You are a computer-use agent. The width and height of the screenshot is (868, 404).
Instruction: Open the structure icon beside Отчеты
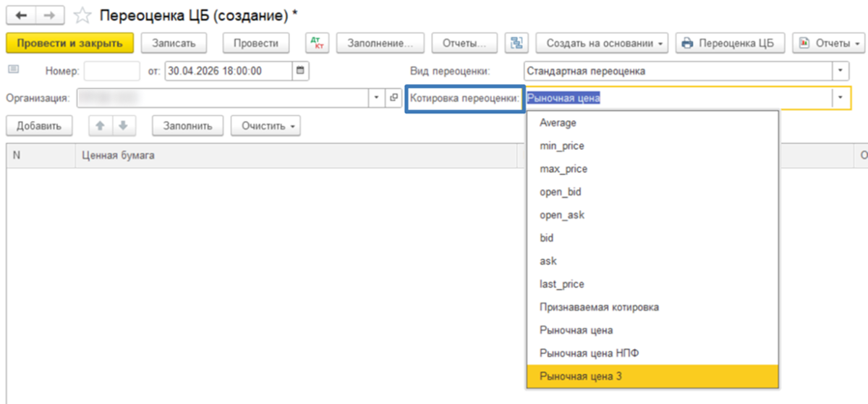click(516, 43)
